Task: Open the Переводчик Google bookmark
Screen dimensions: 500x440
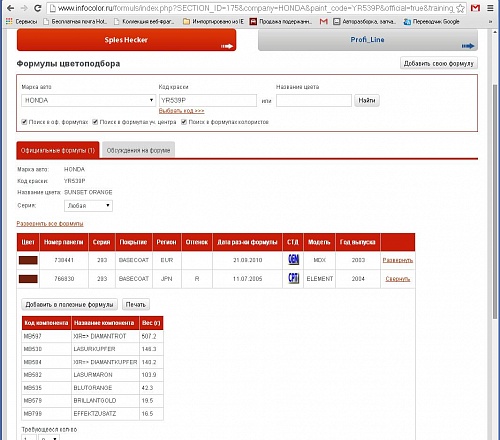Action: pos(431,22)
